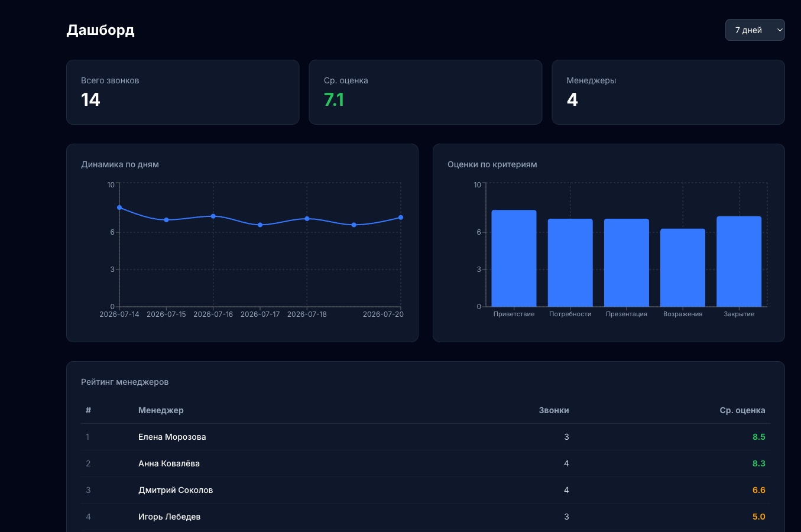Click the "#" column header

[88, 410]
